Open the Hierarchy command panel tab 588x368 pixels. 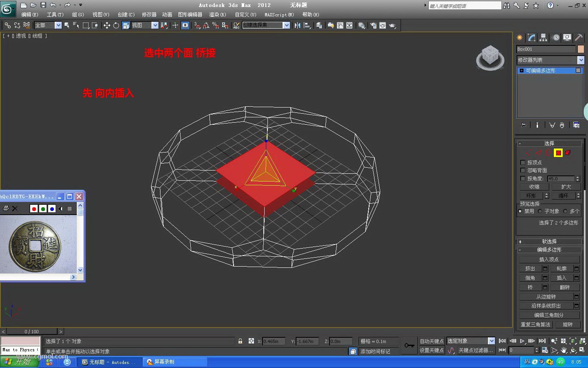click(x=543, y=38)
